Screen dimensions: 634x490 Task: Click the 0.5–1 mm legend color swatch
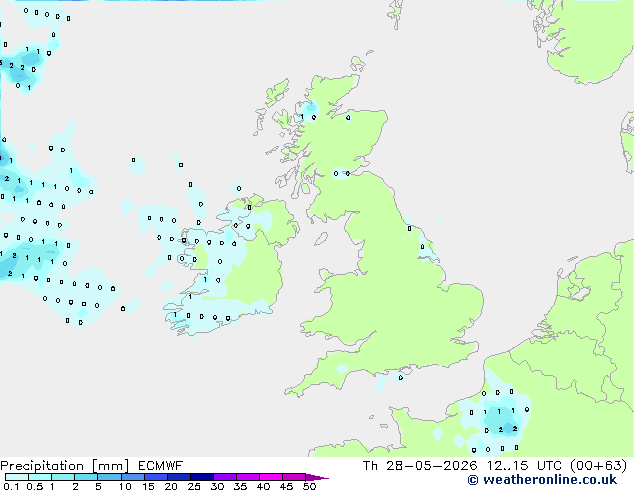tap(40, 477)
